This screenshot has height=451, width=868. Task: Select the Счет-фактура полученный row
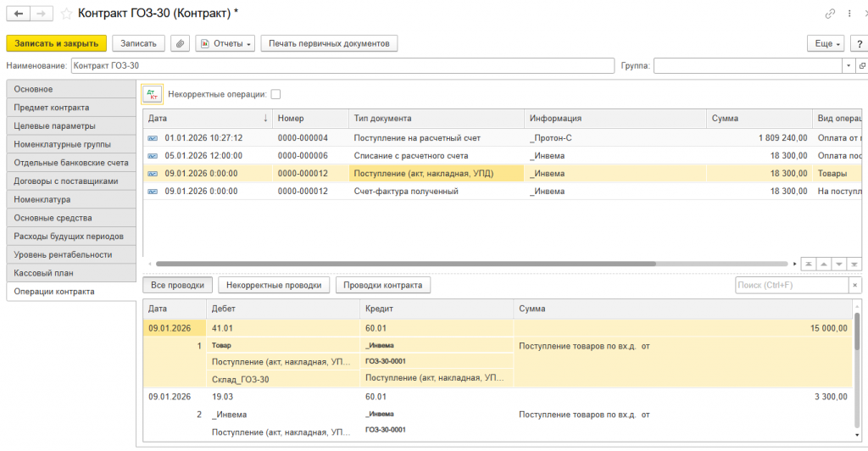pyautogui.click(x=503, y=191)
